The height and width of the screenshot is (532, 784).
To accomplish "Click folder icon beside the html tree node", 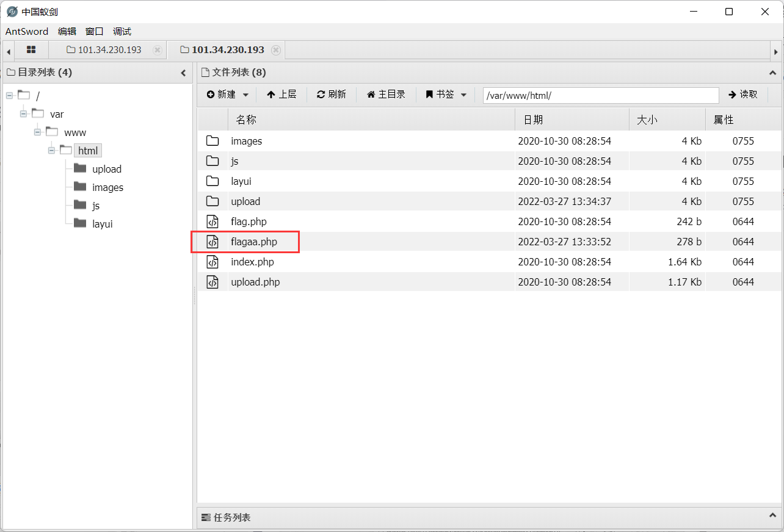I will (x=66, y=150).
